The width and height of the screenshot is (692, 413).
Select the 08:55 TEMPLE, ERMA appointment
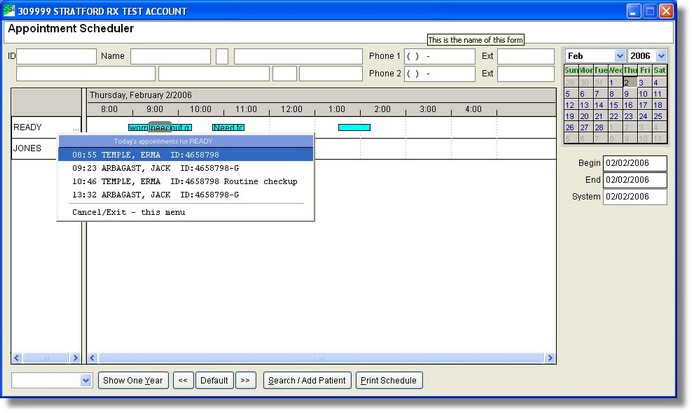[x=186, y=155]
